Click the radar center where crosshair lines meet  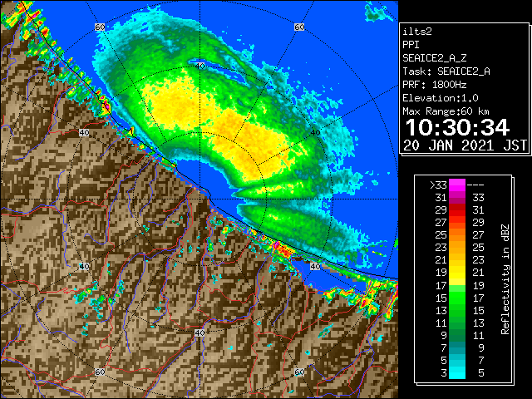(199, 199)
